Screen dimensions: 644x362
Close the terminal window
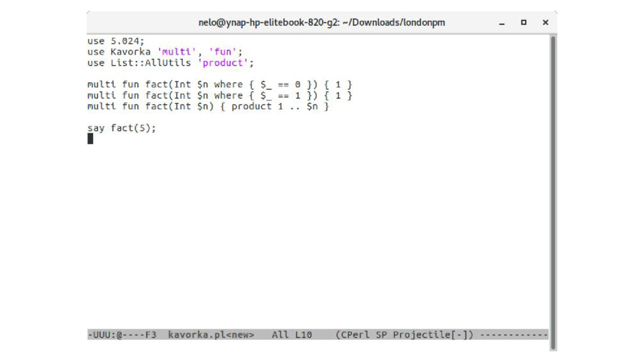[x=545, y=23]
